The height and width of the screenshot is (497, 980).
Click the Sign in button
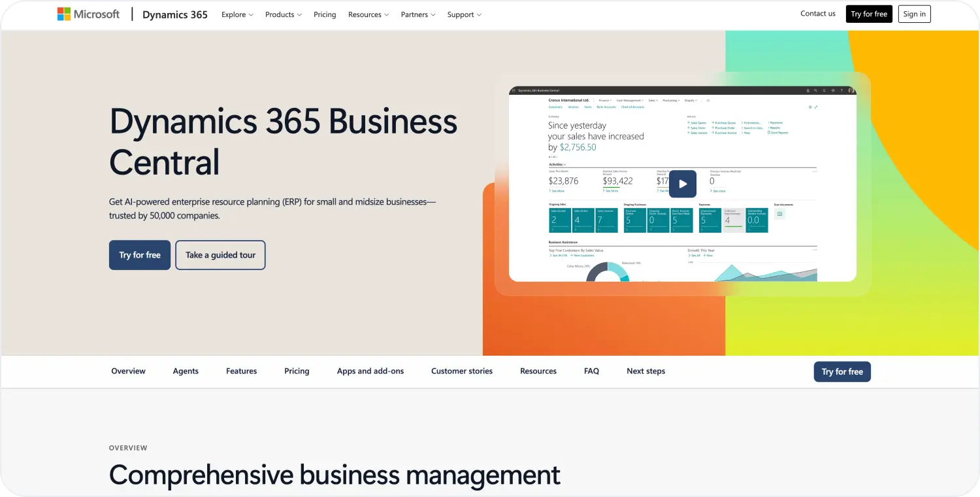click(914, 14)
